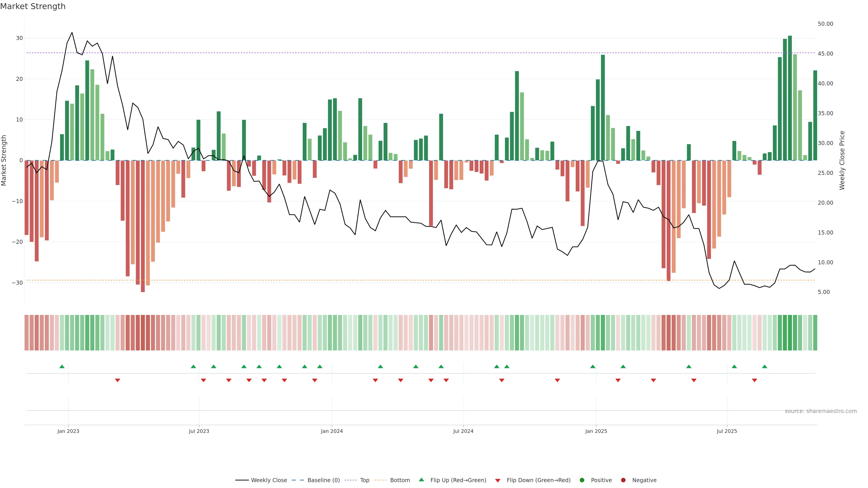Image resolution: width=868 pixels, height=488 pixels.
Task: Click first green flip-up marker near Jan 2023
Action: [62, 366]
